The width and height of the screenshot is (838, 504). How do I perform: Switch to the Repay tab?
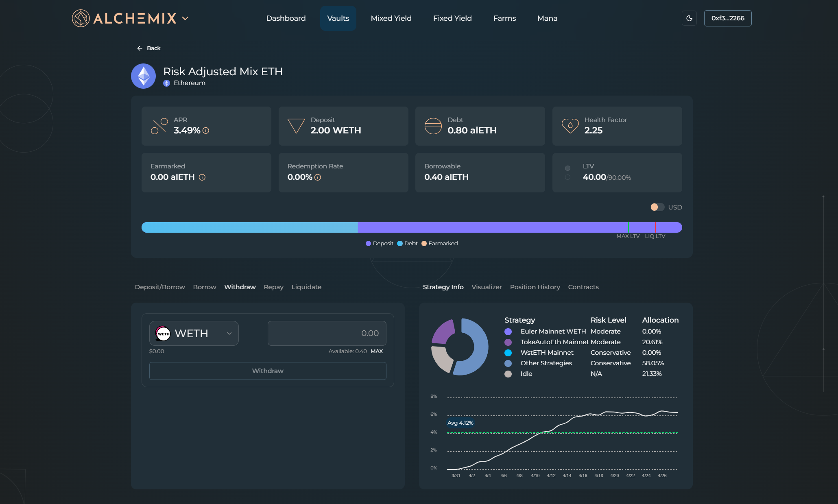coord(273,287)
